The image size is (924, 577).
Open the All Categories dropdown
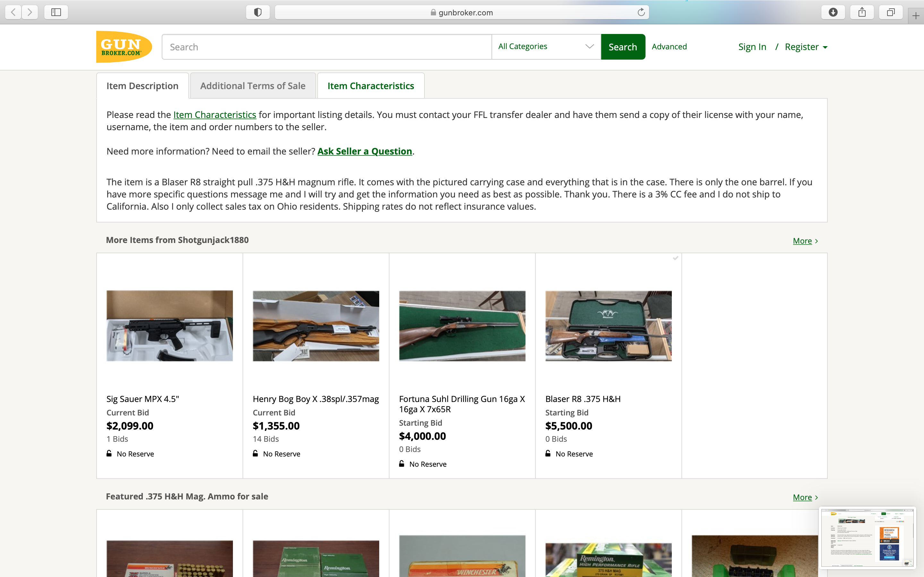pyautogui.click(x=546, y=46)
